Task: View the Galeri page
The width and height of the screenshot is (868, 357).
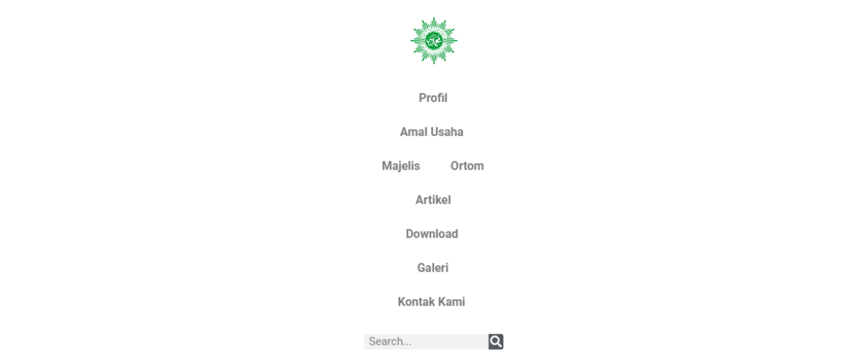Action: [433, 268]
